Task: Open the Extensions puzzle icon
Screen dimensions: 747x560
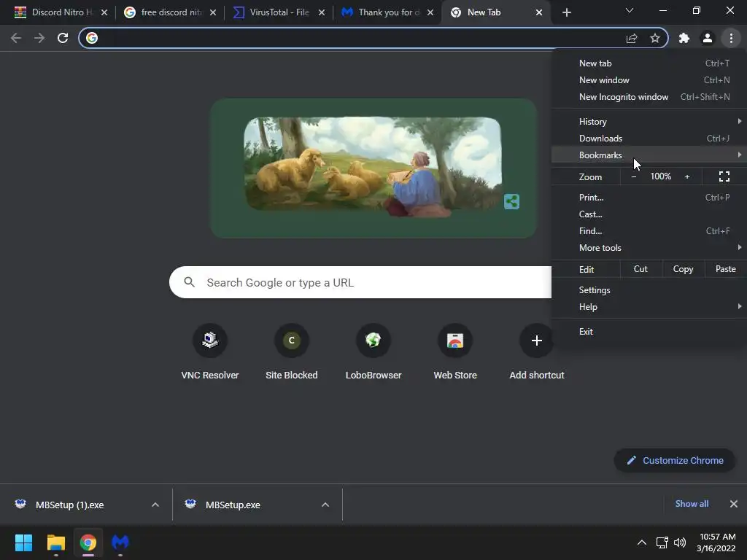Action: (684, 38)
